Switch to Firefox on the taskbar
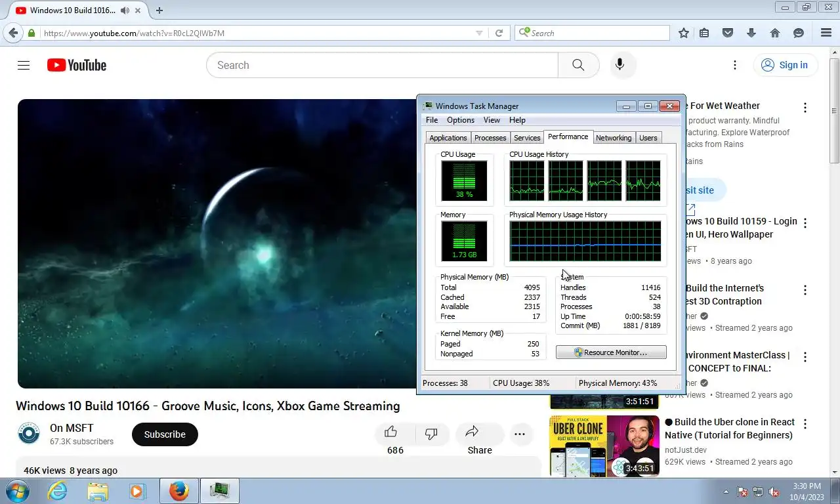 [x=178, y=491]
